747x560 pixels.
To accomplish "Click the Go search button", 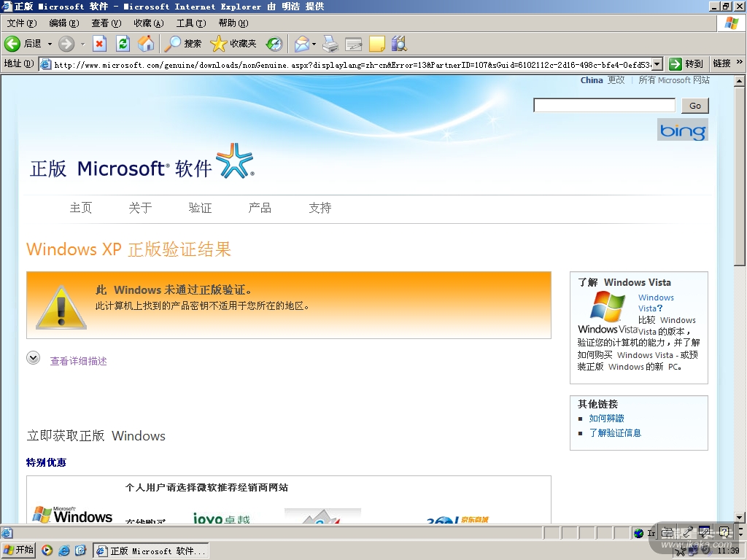I will point(695,106).
